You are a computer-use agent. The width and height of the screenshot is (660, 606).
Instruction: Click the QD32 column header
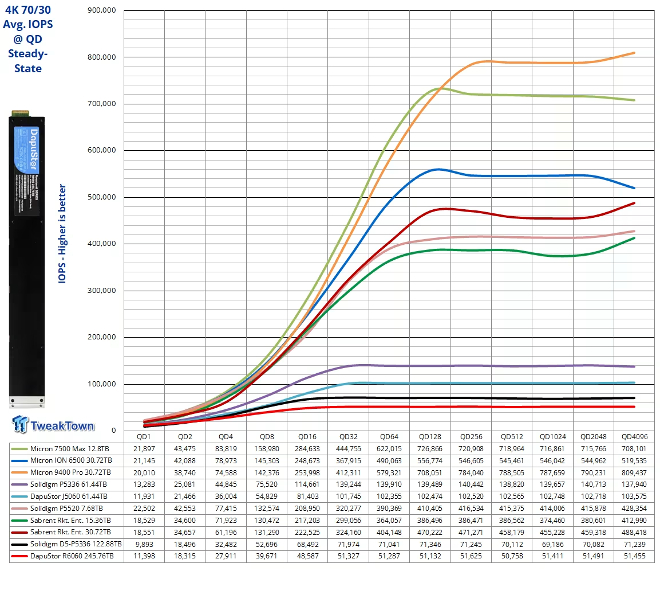point(348,437)
